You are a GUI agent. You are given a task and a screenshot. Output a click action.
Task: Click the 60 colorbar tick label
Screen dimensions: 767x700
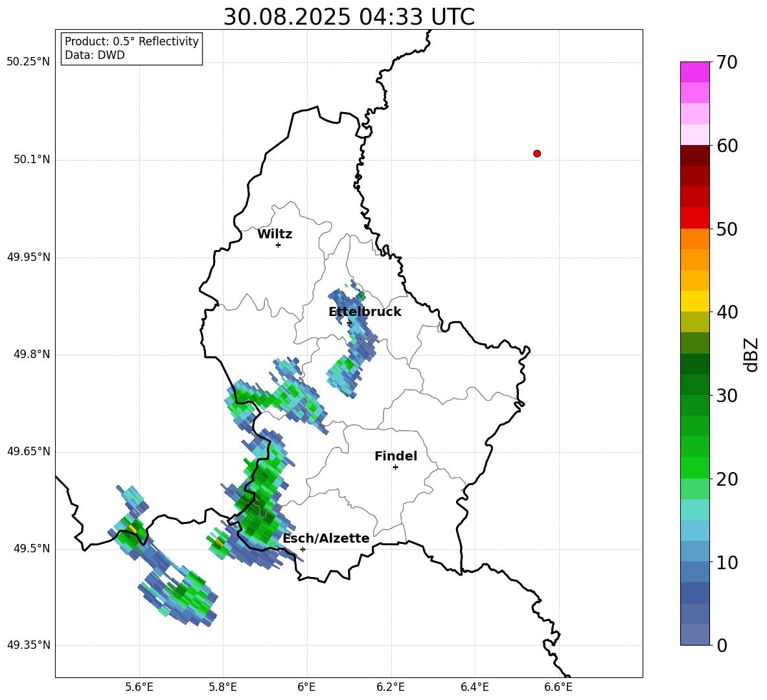[727, 145]
